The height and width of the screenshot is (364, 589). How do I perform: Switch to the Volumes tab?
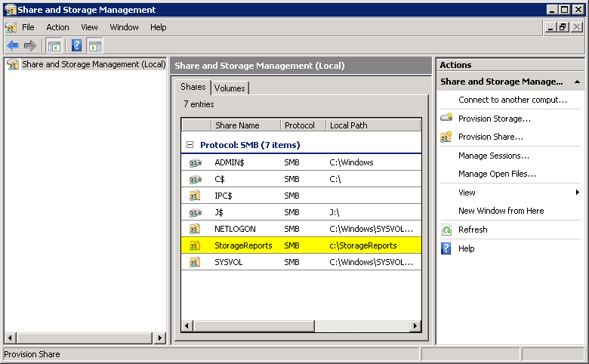(230, 88)
